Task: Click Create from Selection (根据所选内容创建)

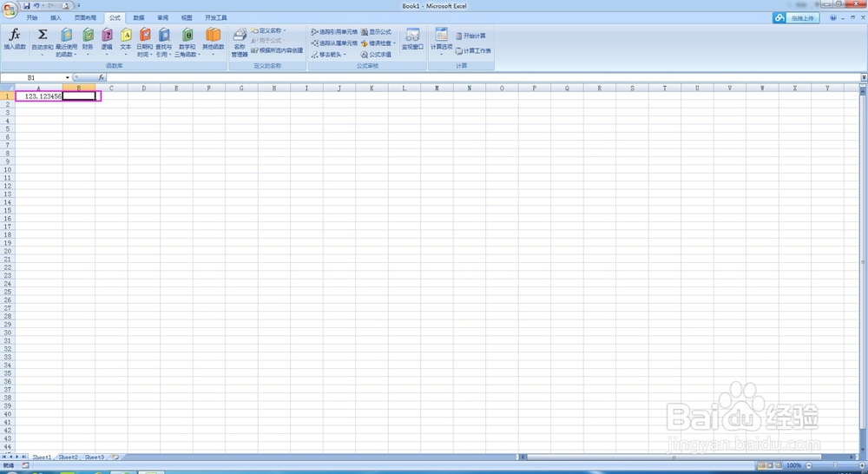Action: point(277,50)
